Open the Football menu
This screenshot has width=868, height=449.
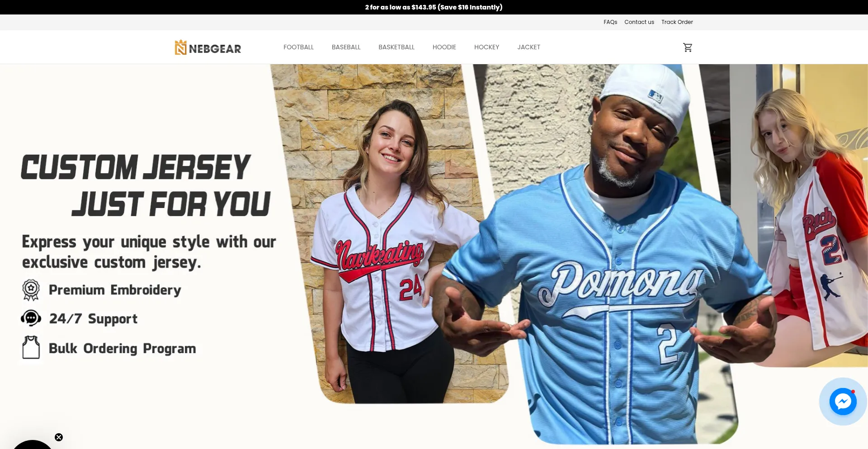[x=298, y=47]
